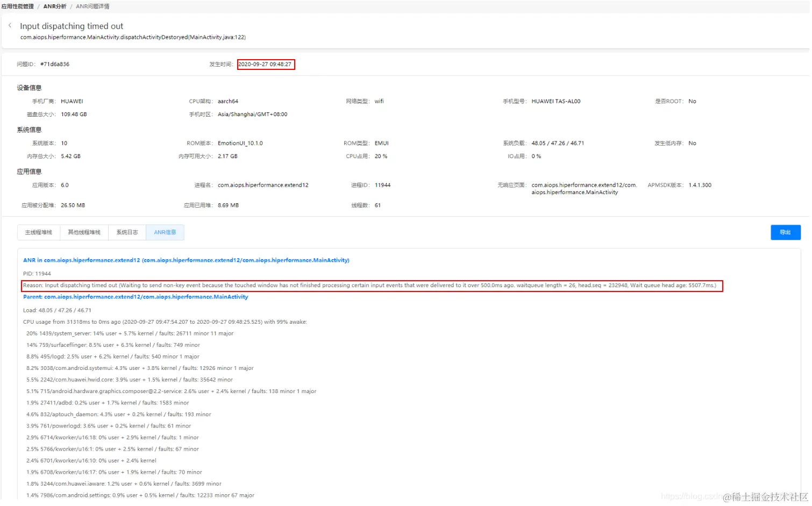Open 应用性能管理 breadcrumb

(x=17, y=6)
